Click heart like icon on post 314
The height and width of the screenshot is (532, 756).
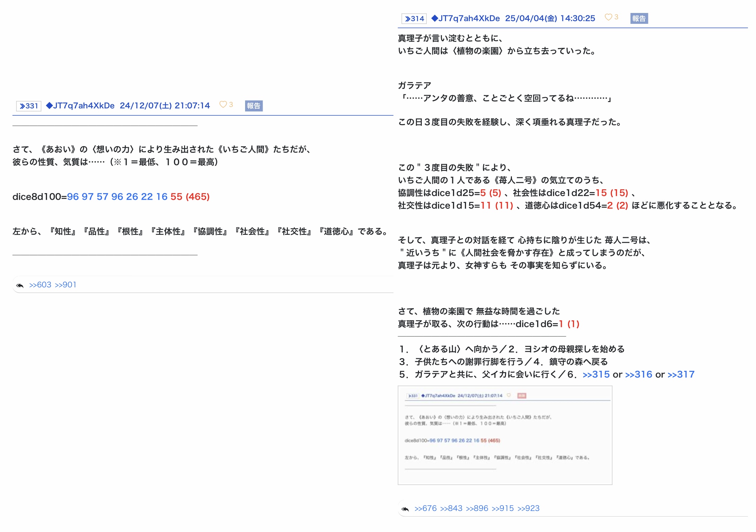click(608, 17)
